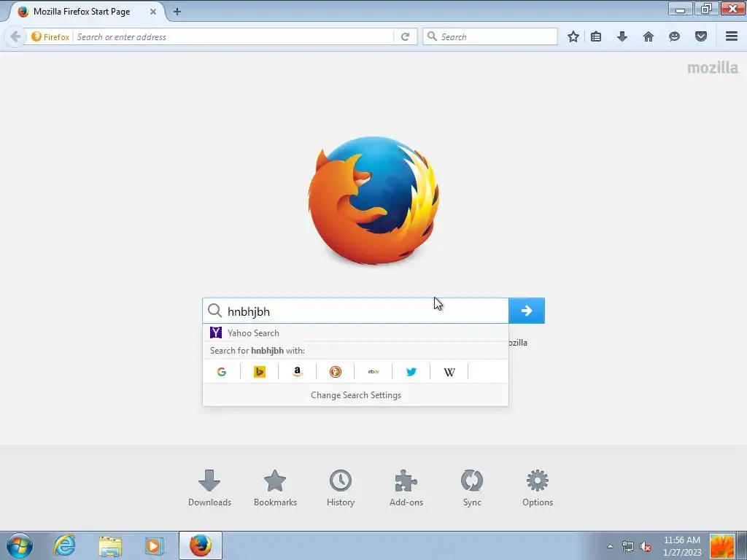The image size is (747, 560).
Task: Bookmark this page with the star icon
Action: pyautogui.click(x=573, y=36)
